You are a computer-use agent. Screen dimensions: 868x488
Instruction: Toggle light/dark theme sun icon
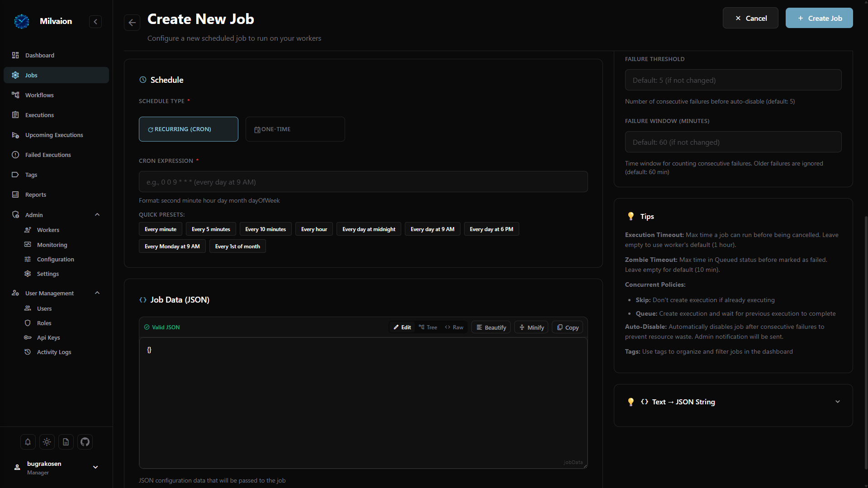47,442
